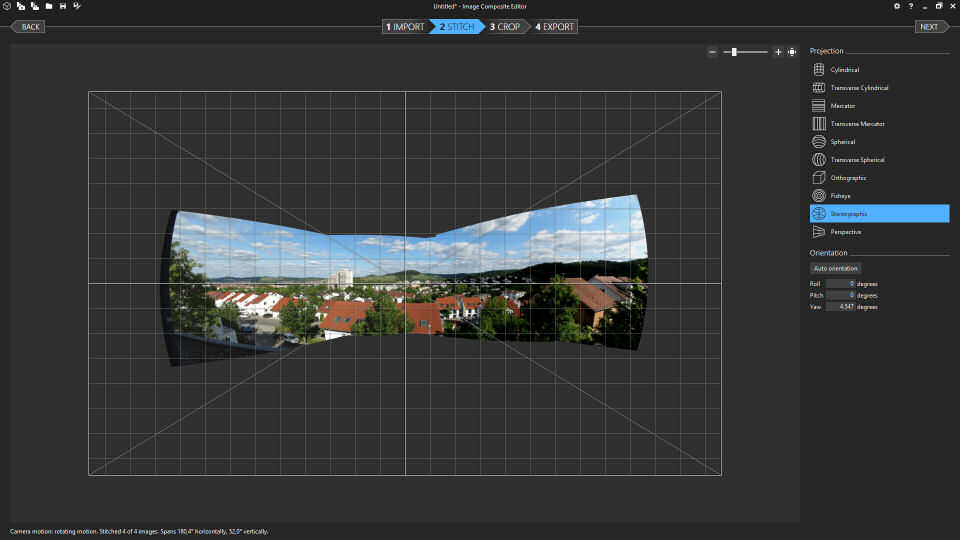This screenshot has width=960, height=540.
Task: Select the Cylindrical projection icon
Action: coord(819,70)
